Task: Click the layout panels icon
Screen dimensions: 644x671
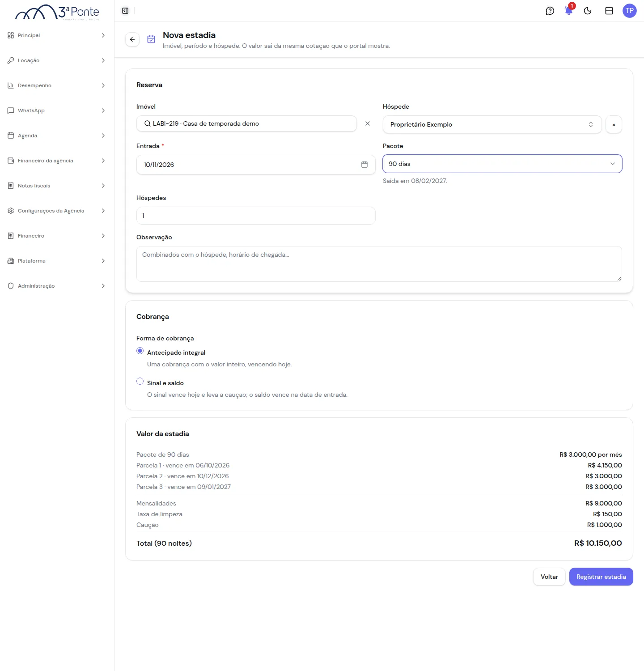Action: coord(609,11)
